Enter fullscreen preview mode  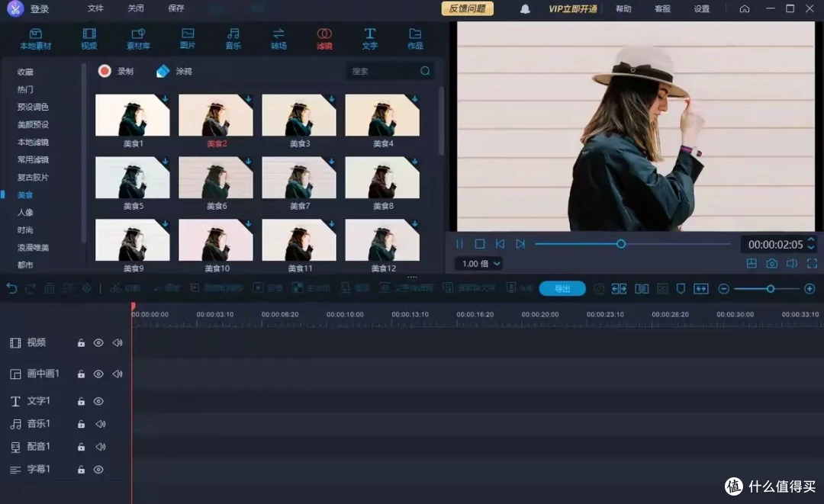coord(812,263)
